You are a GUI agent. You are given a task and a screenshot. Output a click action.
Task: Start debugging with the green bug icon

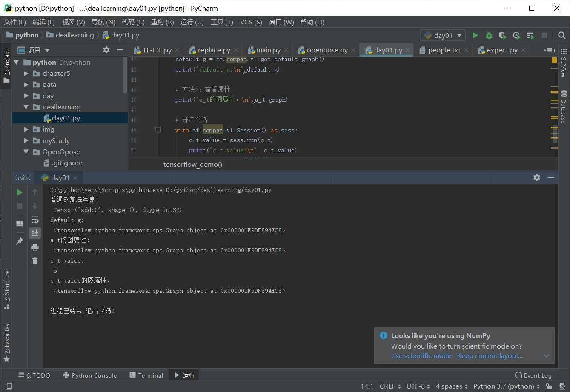point(489,35)
